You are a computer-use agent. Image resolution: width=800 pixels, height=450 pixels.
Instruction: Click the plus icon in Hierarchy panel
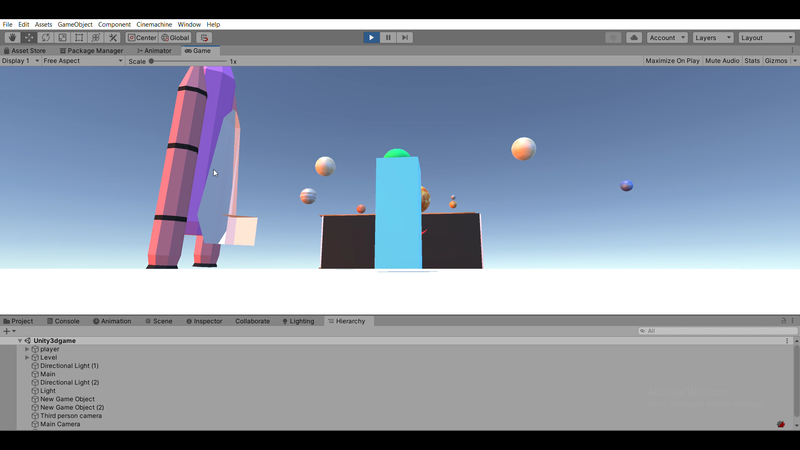[x=7, y=331]
